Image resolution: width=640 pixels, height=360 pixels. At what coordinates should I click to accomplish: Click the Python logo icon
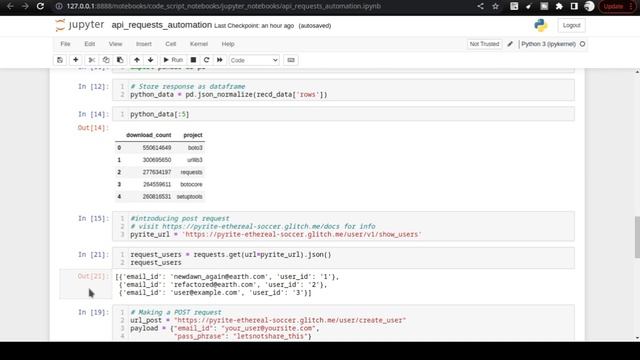point(541,25)
